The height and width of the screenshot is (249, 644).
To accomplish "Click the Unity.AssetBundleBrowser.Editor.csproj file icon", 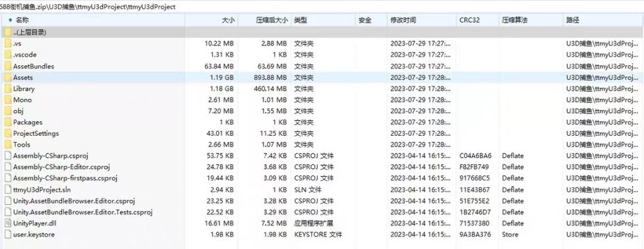I will click(8, 201).
